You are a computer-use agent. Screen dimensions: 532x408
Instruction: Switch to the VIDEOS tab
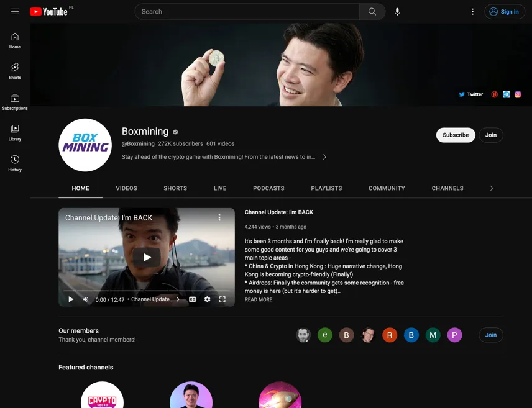[x=126, y=188]
